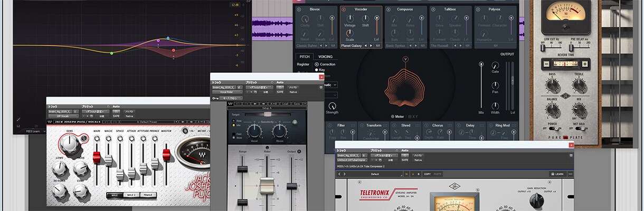This screenshot has width=644, height=211.
Task: Flip the WET SOLO switch on Pure Plate
Action: coord(579,129)
